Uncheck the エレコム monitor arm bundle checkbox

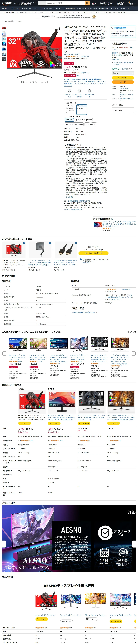[x=50, y=243]
